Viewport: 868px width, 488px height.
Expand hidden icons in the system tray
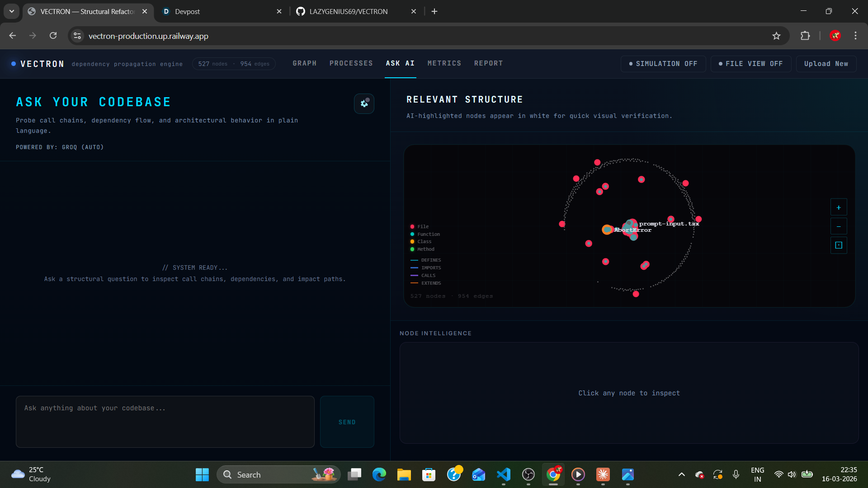pos(681,474)
